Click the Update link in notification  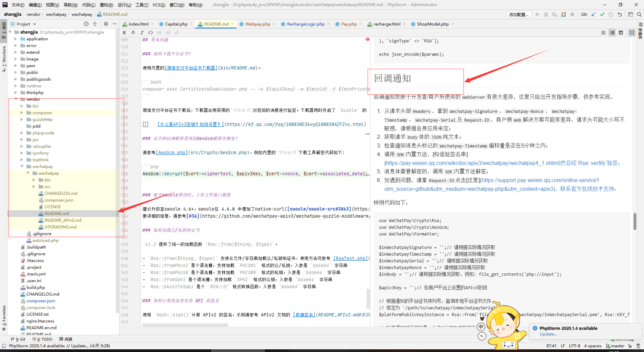pyautogui.click(x=548, y=334)
